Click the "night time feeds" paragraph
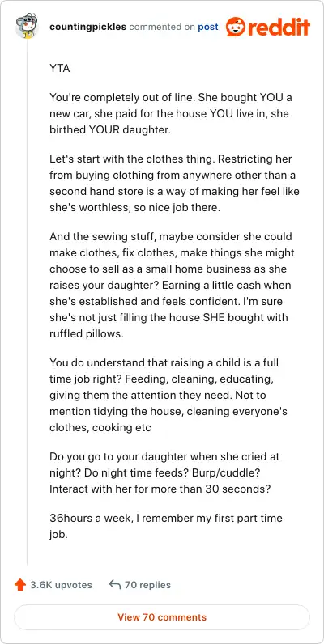The width and height of the screenshot is (324, 644). [164, 472]
